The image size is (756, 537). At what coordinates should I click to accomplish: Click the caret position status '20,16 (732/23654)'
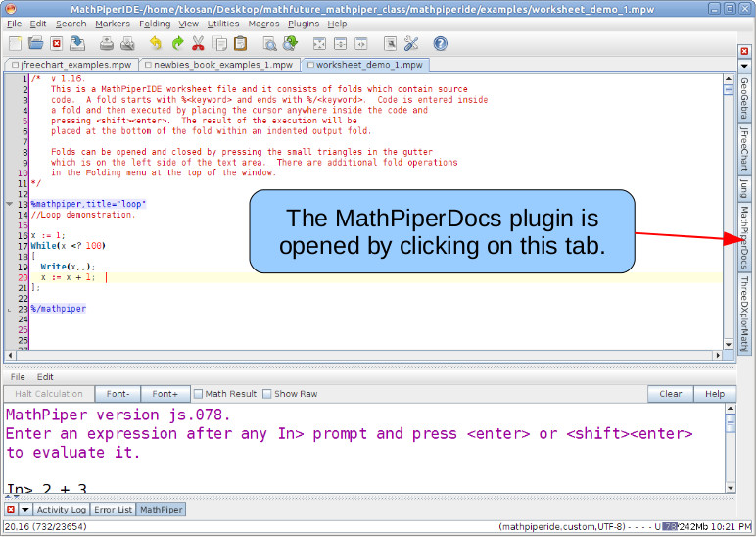coord(46,526)
